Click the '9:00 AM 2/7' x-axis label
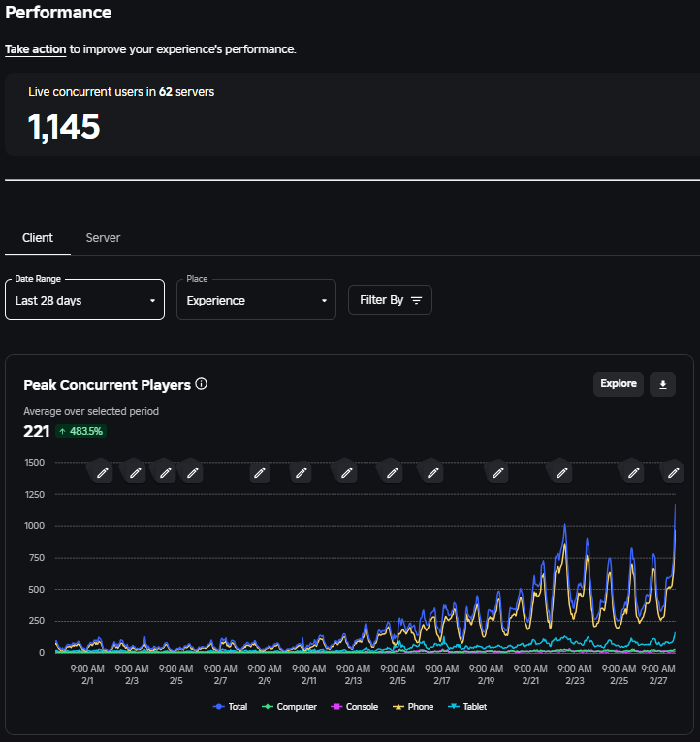700x742 pixels. click(220, 675)
